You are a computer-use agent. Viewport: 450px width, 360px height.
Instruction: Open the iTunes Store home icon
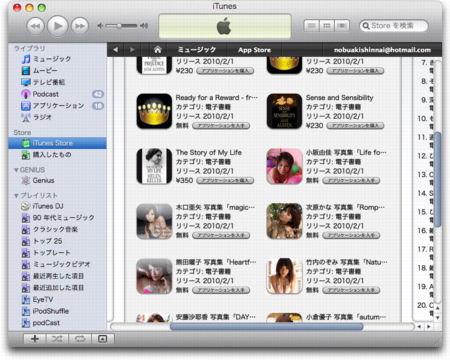[x=158, y=50]
